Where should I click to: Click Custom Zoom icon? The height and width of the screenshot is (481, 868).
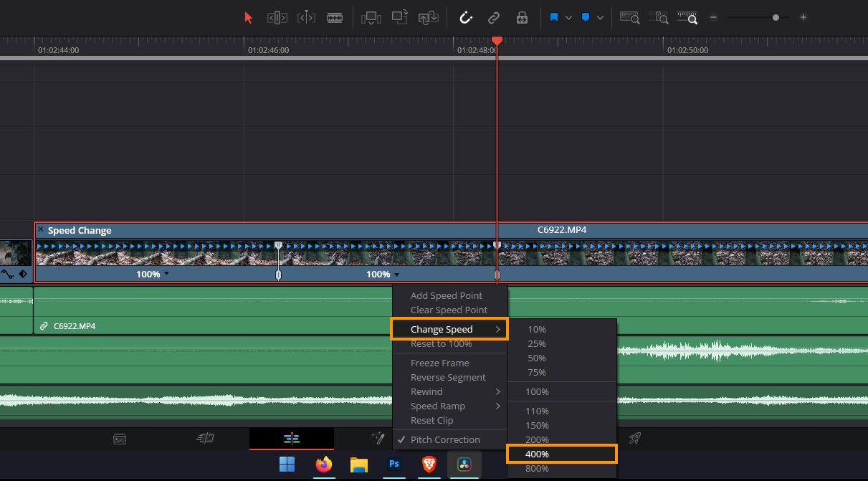point(687,17)
